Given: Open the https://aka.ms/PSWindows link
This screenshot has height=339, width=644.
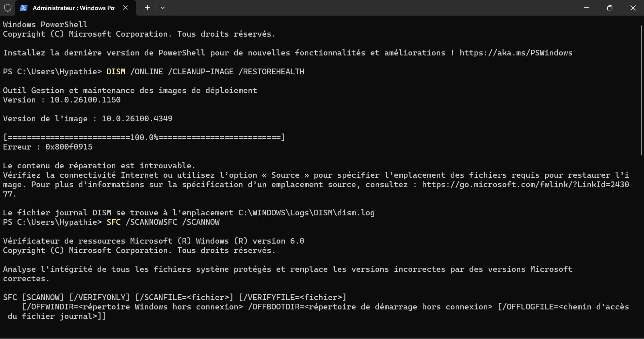Looking at the screenshot, I should [516, 53].
